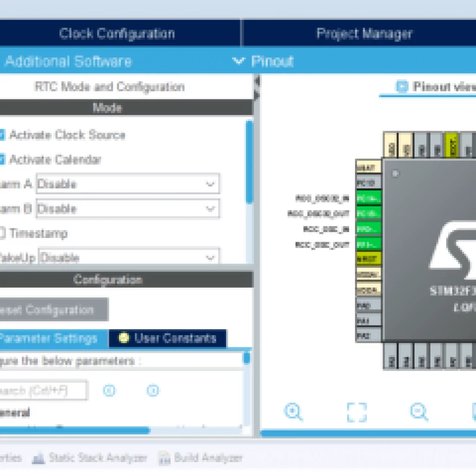Click the zoom in magnifier icon

293,412
